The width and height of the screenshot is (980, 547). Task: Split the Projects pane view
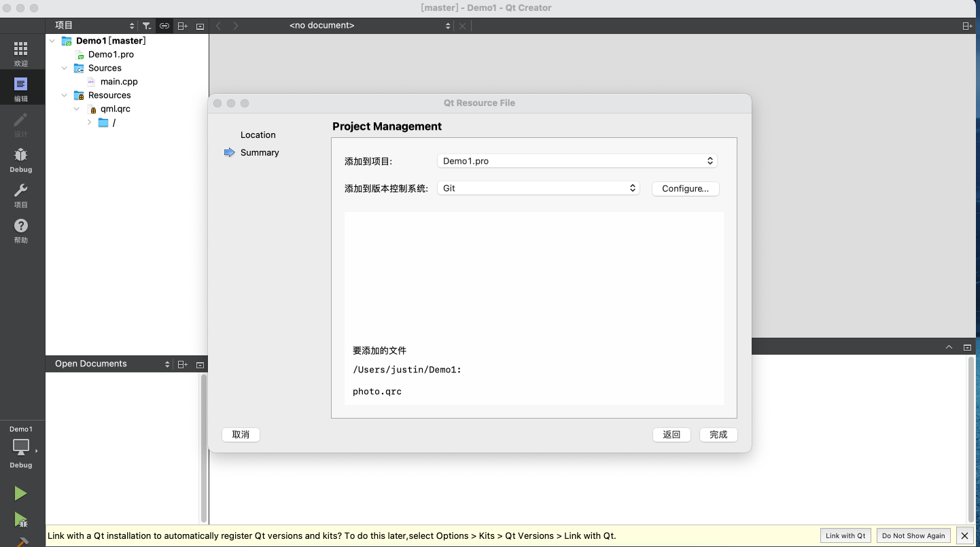(x=182, y=26)
